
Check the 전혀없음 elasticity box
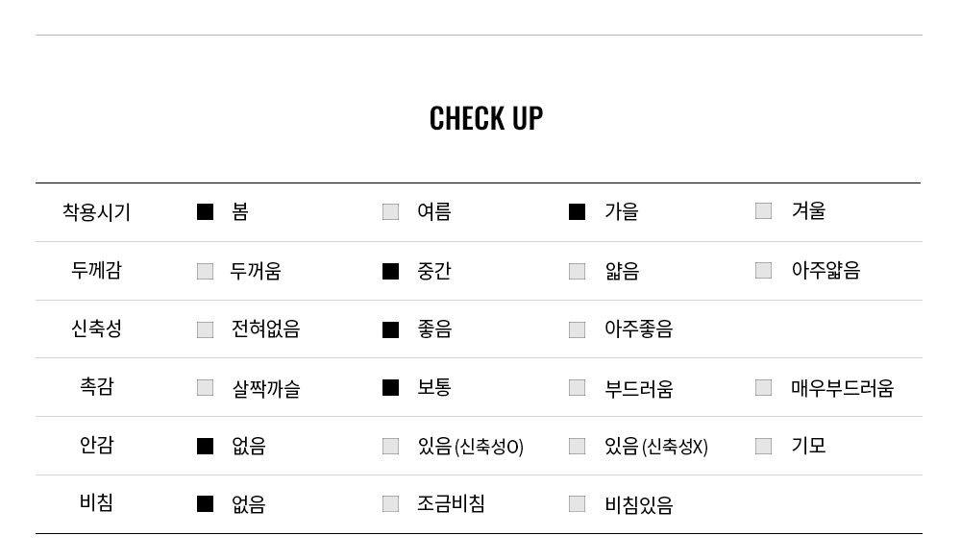coord(205,330)
